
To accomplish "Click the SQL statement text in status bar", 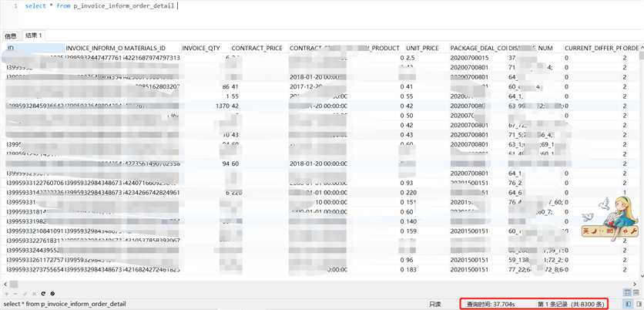I will [65, 304].
